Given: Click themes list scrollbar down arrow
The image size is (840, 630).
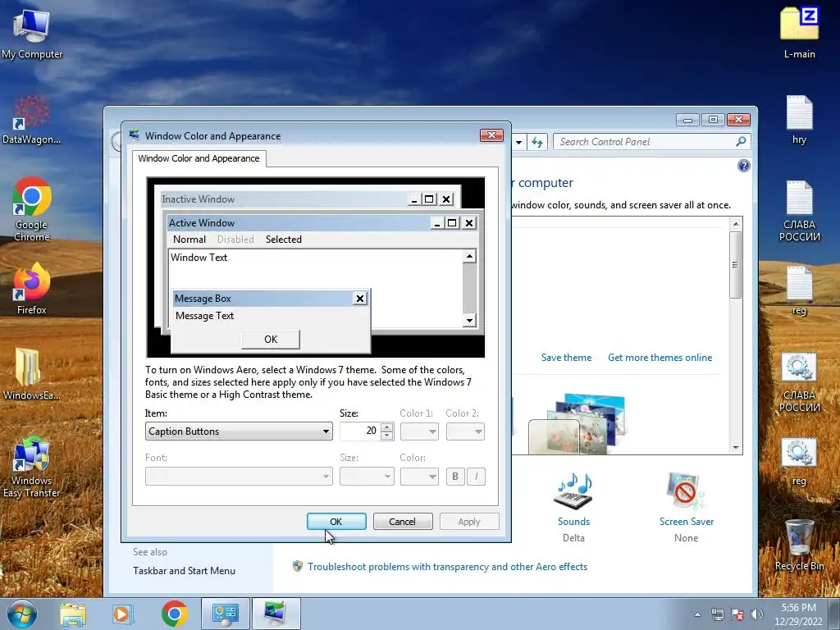Looking at the screenshot, I should 736,448.
